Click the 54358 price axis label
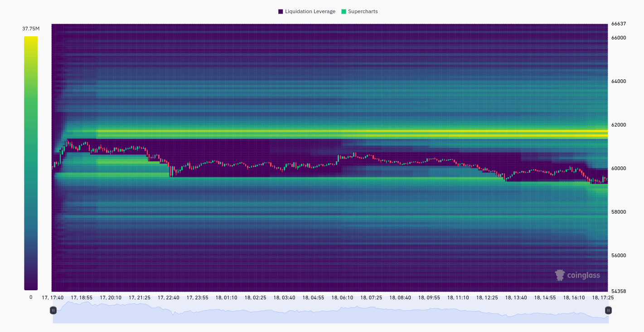 (x=619, y=291)
